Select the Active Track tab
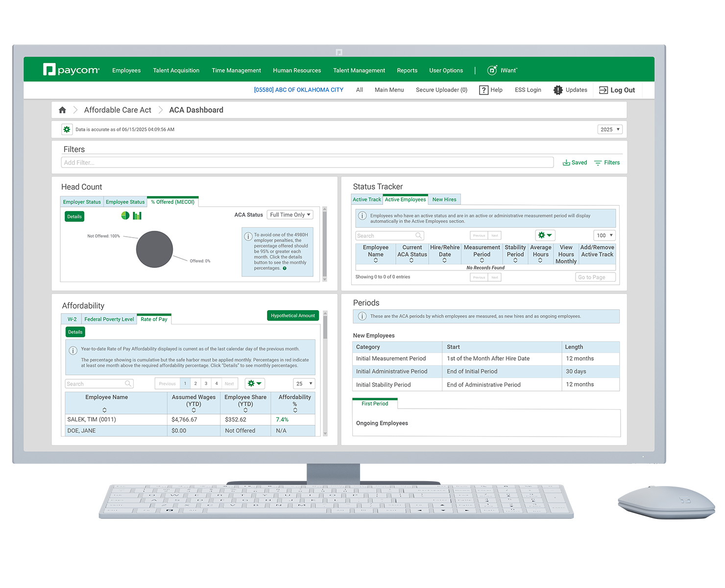Screen dimensions: 725x588 [x=367, y=199]
